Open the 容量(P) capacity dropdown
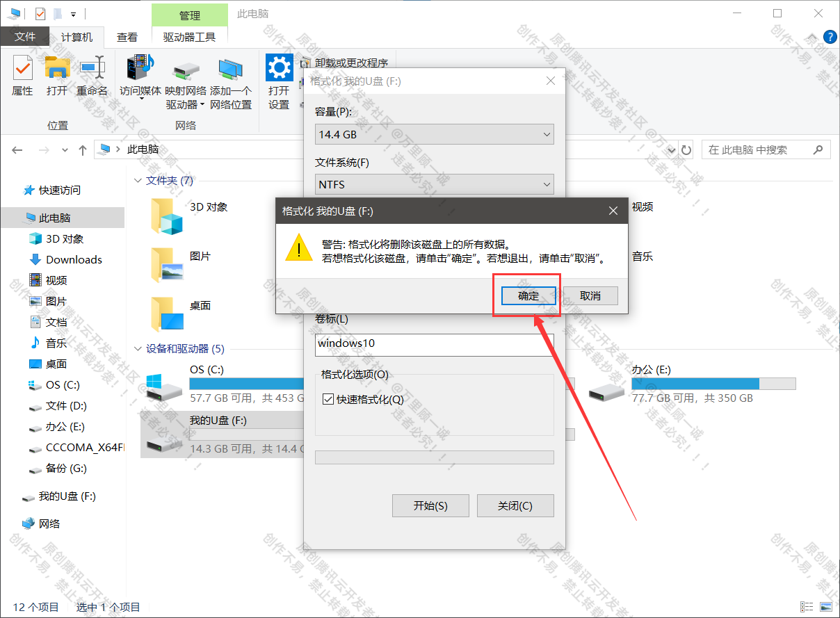This screenshot has height=618, width=840. click(547, 134)
